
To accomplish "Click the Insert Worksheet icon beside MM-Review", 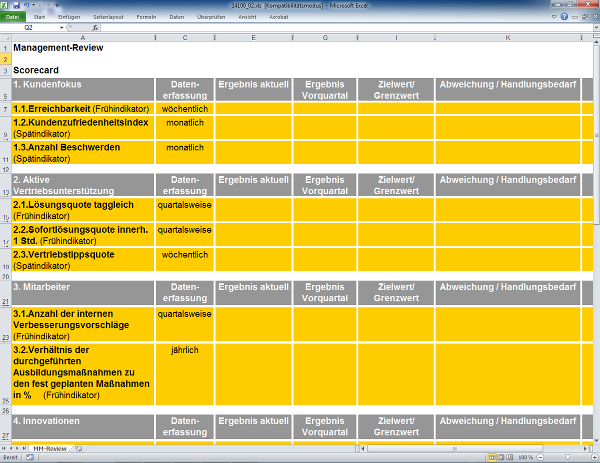I will click(x=78, y=448).
